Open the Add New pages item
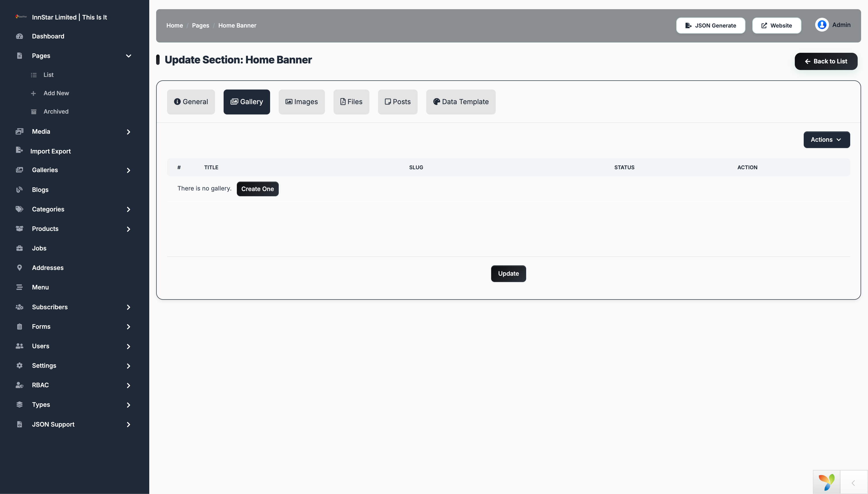The image size is (868, 494). 56,93
